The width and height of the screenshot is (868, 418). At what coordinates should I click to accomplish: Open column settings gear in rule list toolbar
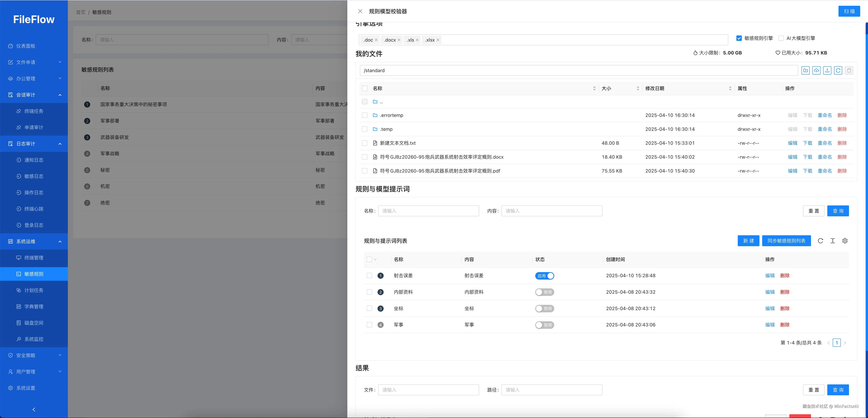(x=845, y=241)
